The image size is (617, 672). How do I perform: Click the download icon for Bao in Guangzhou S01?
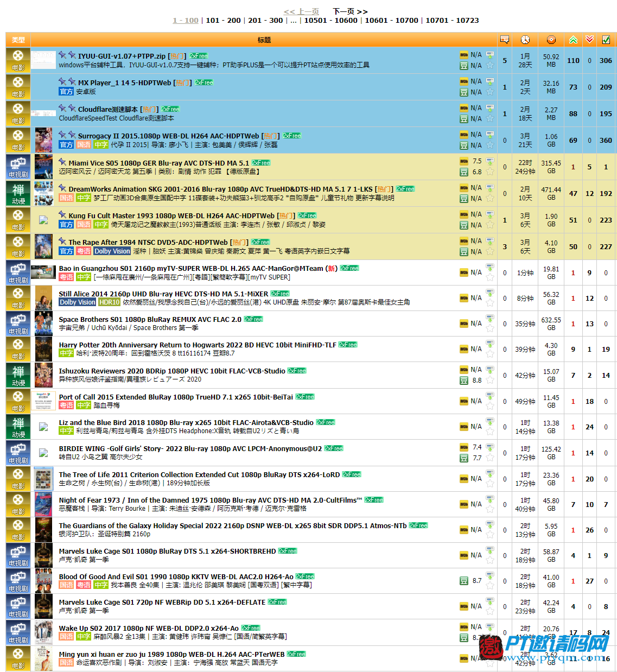pyautogui.click(x=490, y=267)
